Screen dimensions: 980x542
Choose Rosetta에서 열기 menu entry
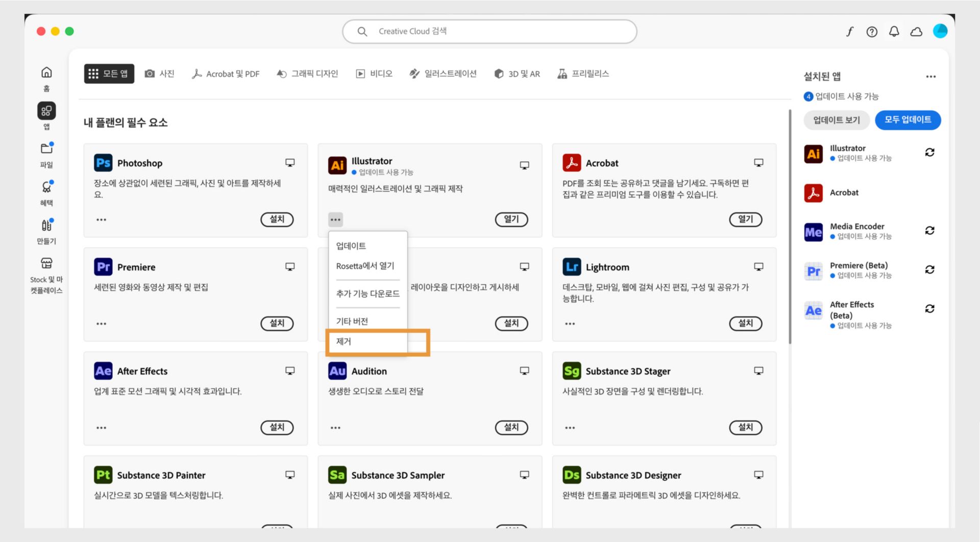tap(368, 266)
